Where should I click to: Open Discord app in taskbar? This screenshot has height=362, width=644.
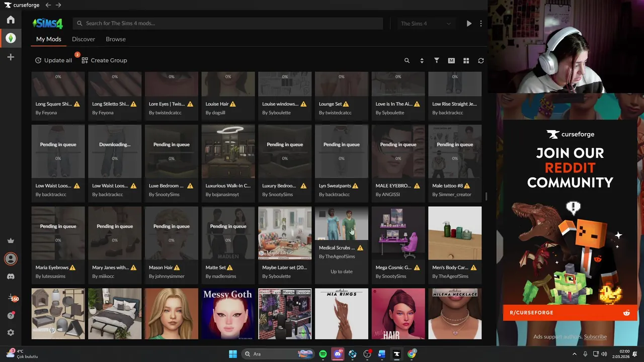(x=338, y=354)
